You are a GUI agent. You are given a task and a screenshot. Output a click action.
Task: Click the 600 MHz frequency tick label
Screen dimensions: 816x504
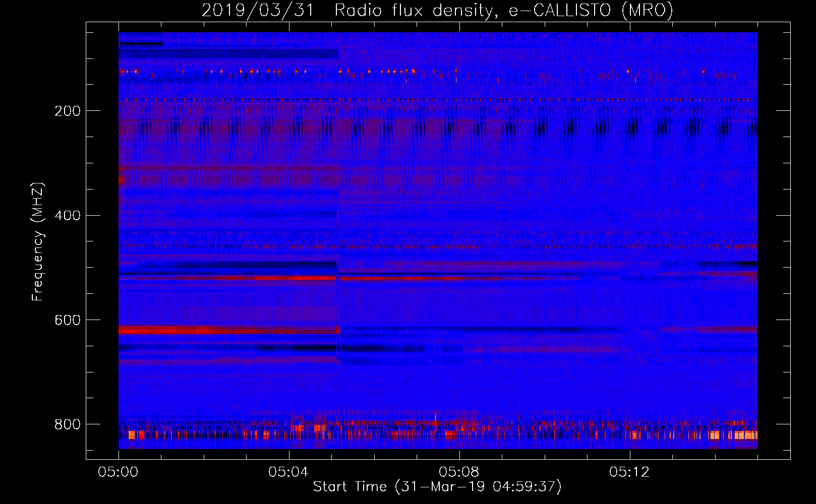coord(68,320)
